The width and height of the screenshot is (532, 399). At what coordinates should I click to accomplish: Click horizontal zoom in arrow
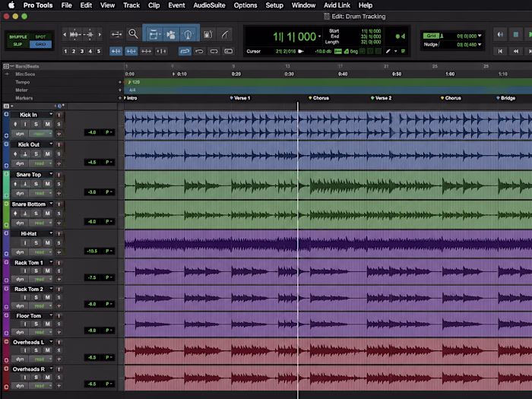click(x=100, y=34)
